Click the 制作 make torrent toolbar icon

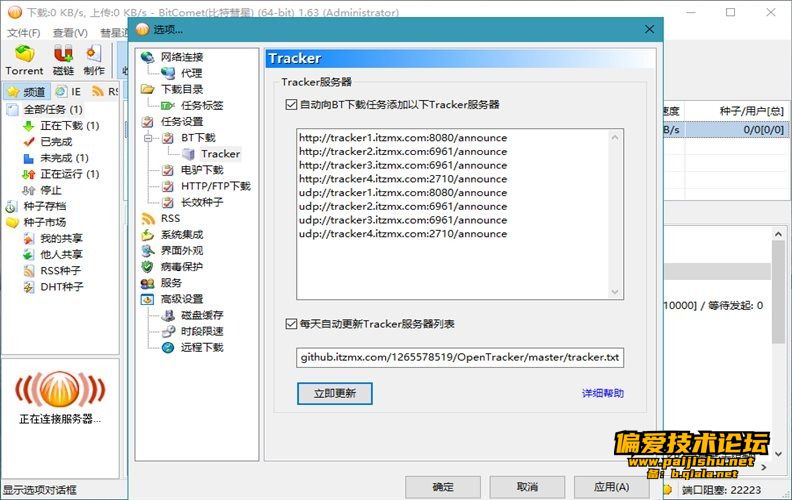(94, 60)
